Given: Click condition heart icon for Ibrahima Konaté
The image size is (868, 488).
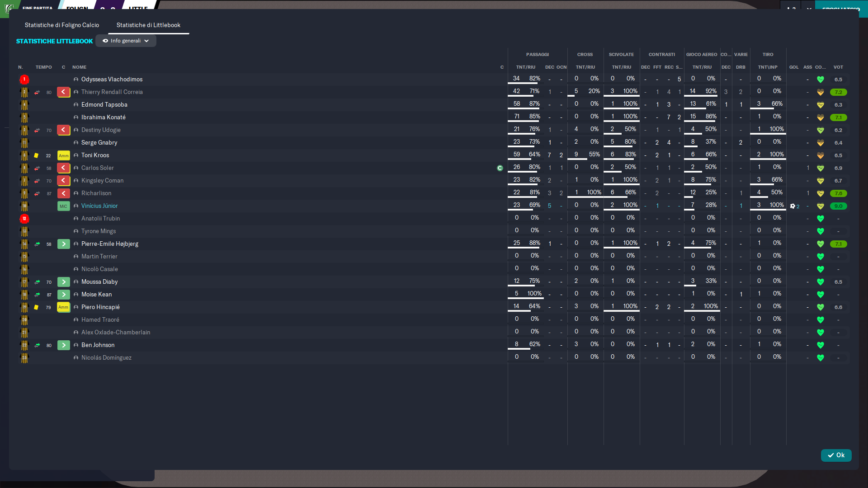Looking at the screenshot, I should click(x=821, y=117).
